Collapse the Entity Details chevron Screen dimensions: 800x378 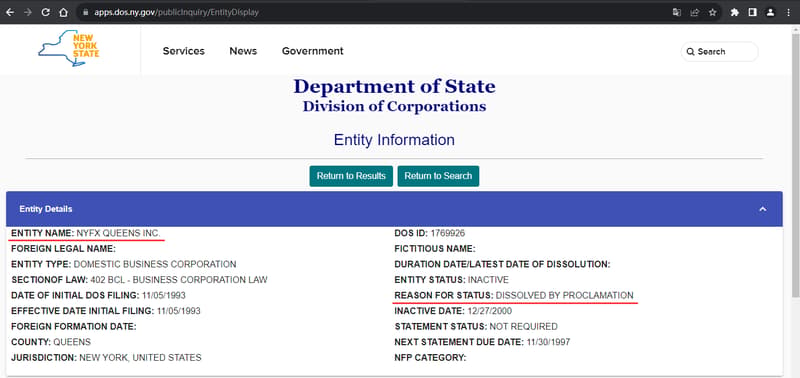[x=763, y=209]
